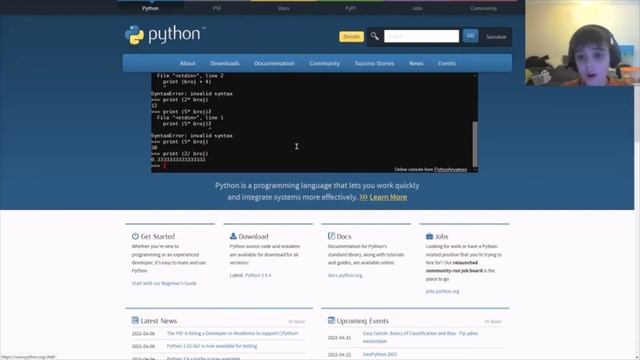Open the Community navigation menu item
The image size is (640, 360).
coord(324,63)
